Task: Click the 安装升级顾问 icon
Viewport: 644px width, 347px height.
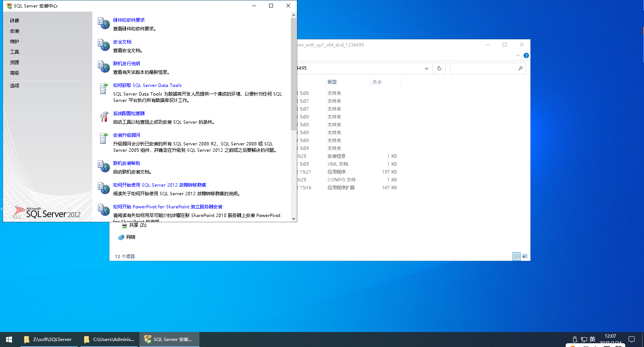Action: (x=103, y=138)
